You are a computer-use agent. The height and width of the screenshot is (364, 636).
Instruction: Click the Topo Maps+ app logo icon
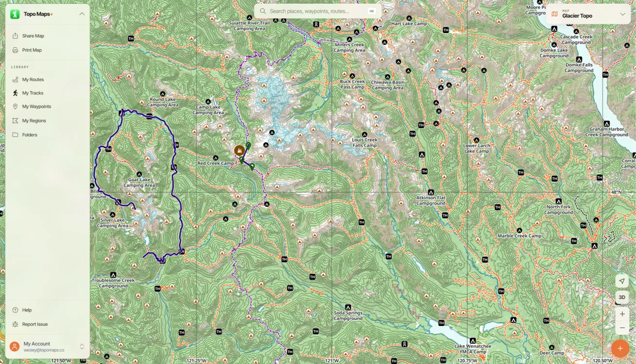coord(15,14)
